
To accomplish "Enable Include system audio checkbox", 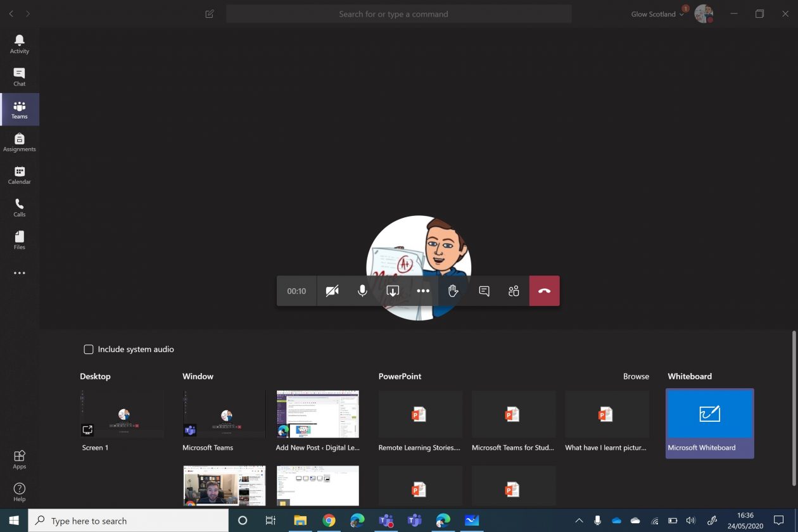I will (x=89, y=349).
